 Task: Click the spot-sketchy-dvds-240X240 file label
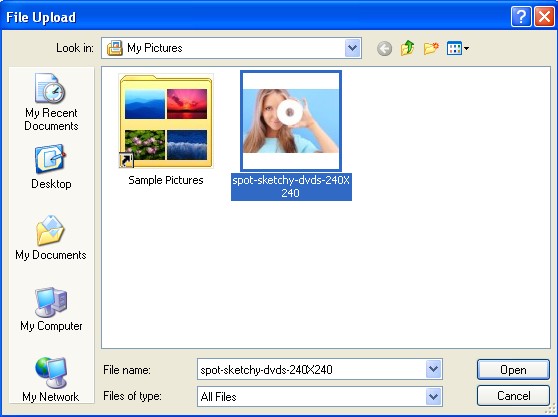(x=291, y=187)
